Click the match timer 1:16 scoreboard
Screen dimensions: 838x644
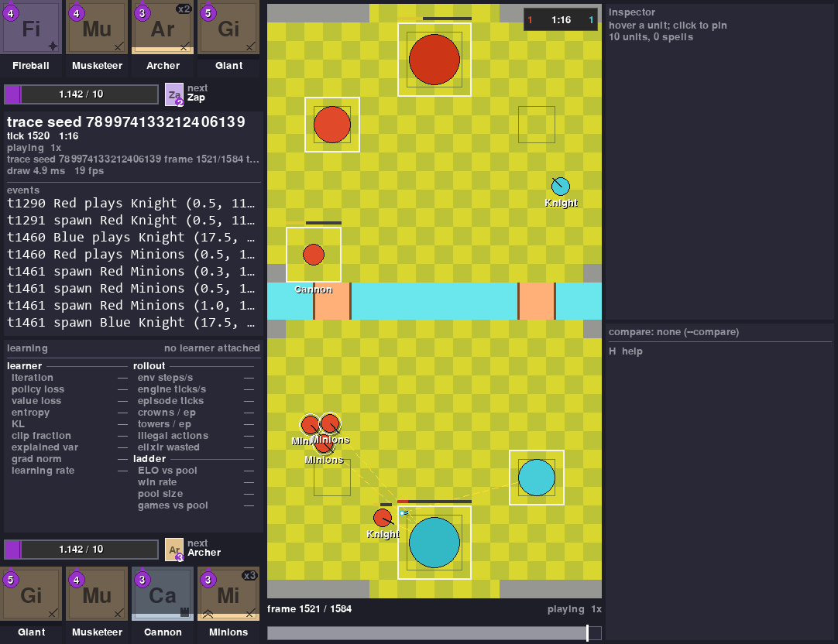coord(561,20)
